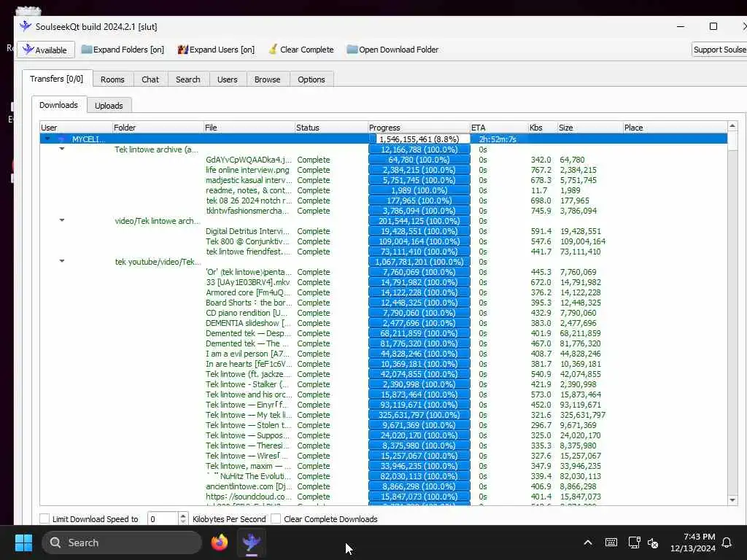Select the Downloads sub-tab
The width and height of the screenshot is (747, 560).
[x=58, y=105]
